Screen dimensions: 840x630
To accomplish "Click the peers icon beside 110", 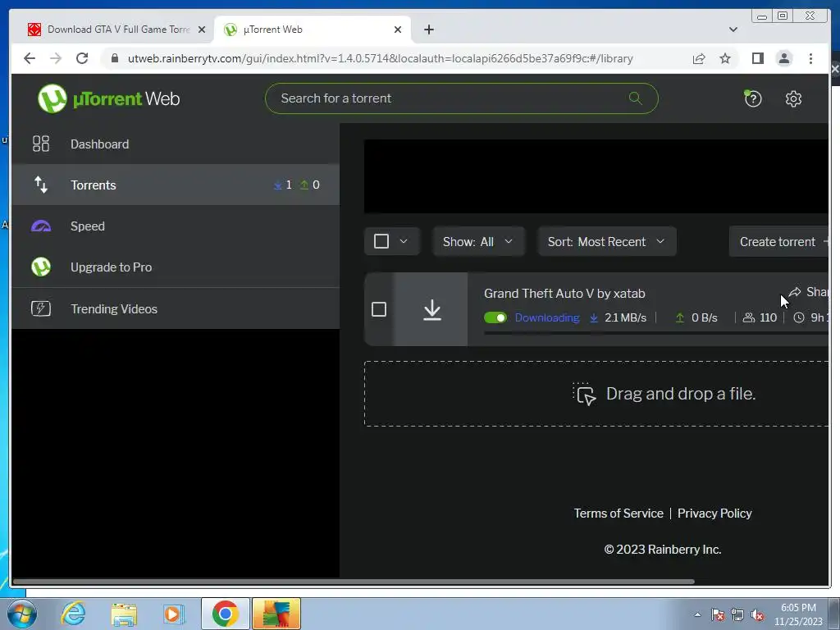I will (x=749, y=317).
